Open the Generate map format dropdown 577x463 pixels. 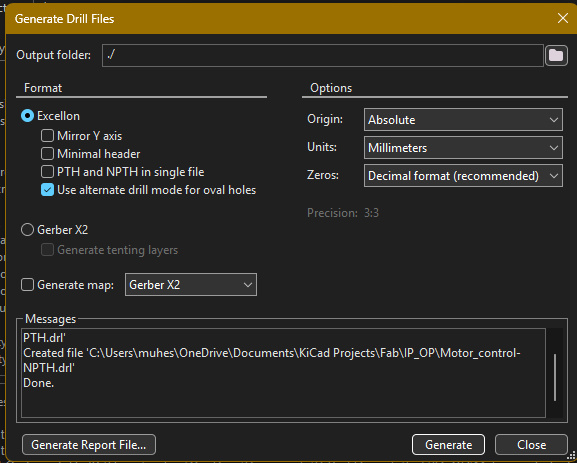(x=191, y=284)
